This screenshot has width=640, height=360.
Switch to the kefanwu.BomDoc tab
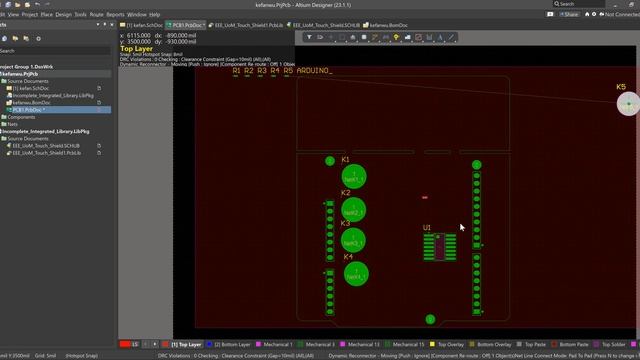coord(385,25)
